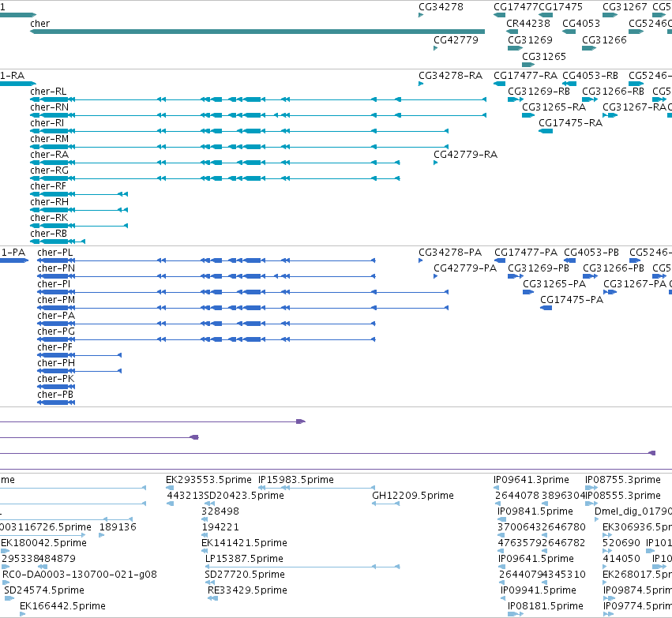This screenshot has height=618, width=672.
Task: Select the cher-PN protein label
Action: [56, 268]
